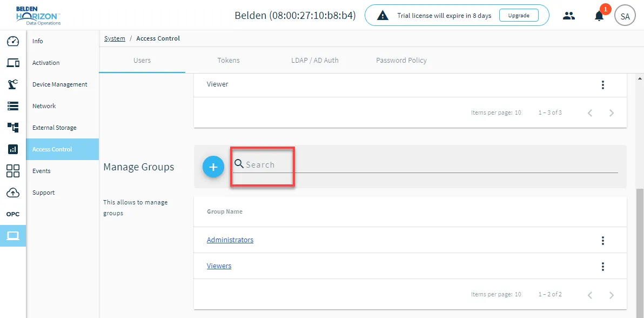Click the cloud upload icon in the rail

[x=13, y=193]
